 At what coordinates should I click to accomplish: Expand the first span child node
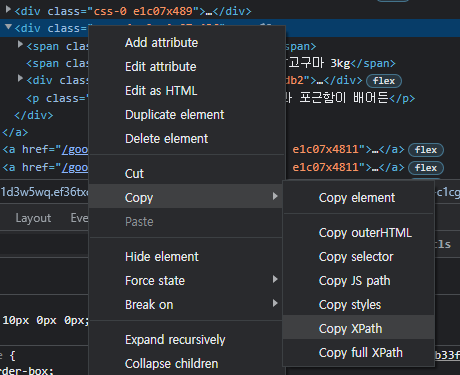tap(20, 44)
